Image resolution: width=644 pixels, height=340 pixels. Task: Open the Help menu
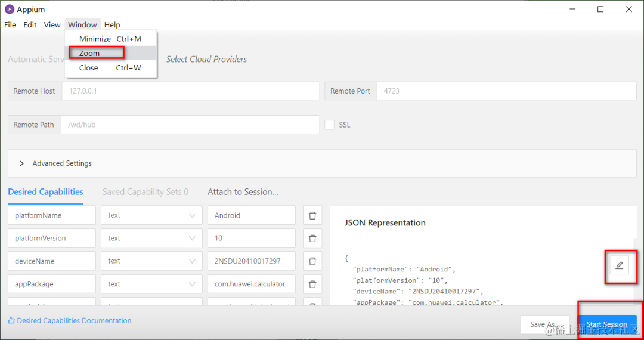click(x=112, y=25)
